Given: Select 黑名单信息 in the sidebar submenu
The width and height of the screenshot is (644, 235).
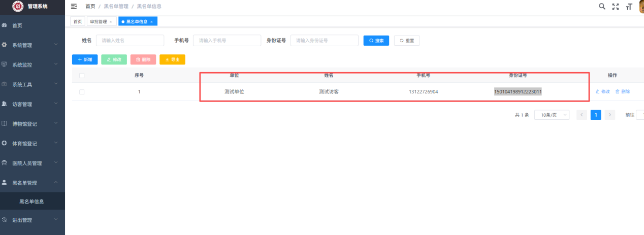Looking at the screenshot, I should pyautogui.click(x=31, y=202).
